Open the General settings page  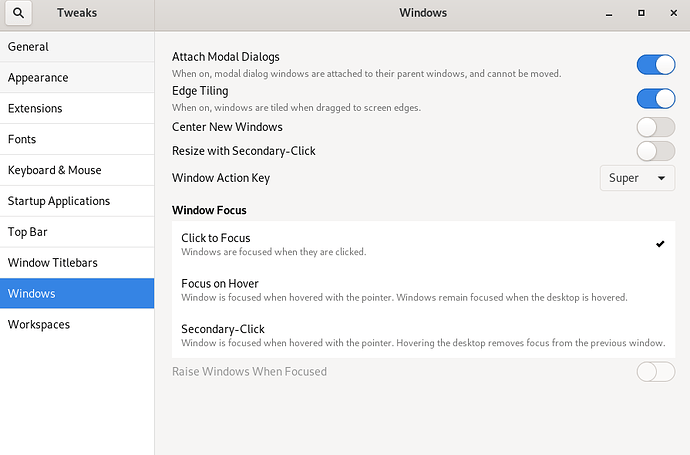pos(77,47)
